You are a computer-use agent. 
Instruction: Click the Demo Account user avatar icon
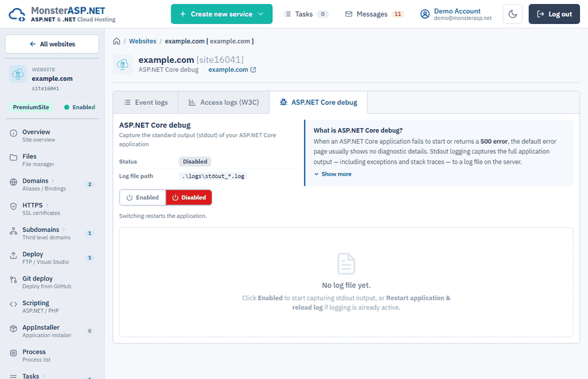pyautogui.click(x=425, y=14)
